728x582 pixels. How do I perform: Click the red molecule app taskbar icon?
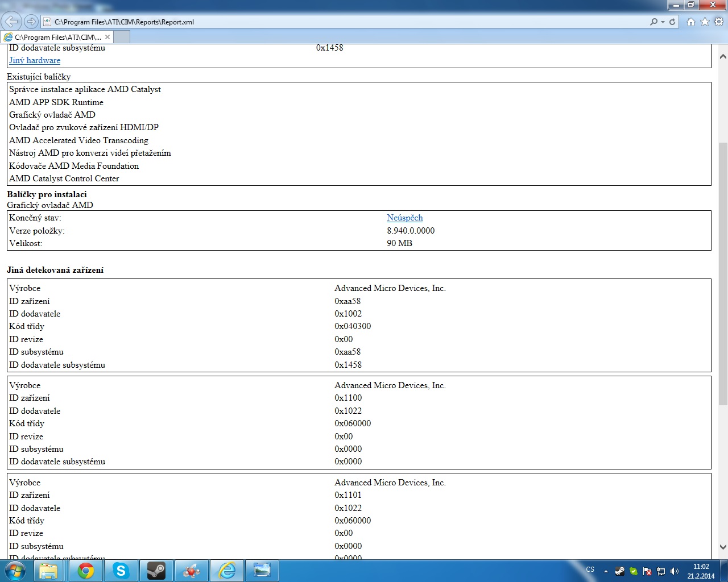tap(192, 570)
